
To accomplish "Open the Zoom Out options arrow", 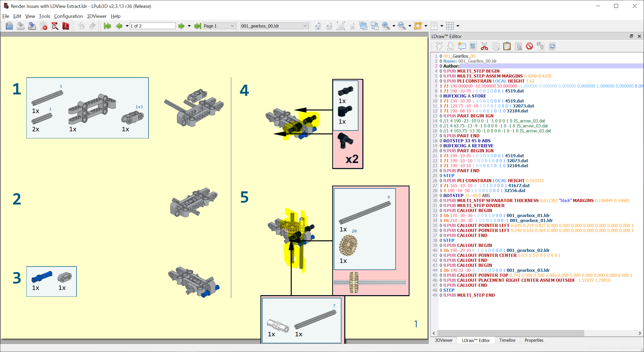I will click(410, 26).
